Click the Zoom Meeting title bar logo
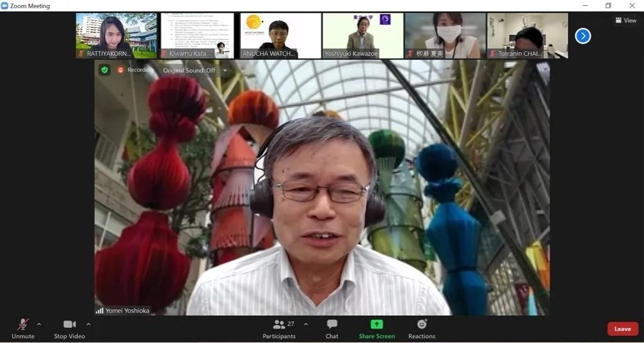The image size is (644, 343). pos(4,6)
